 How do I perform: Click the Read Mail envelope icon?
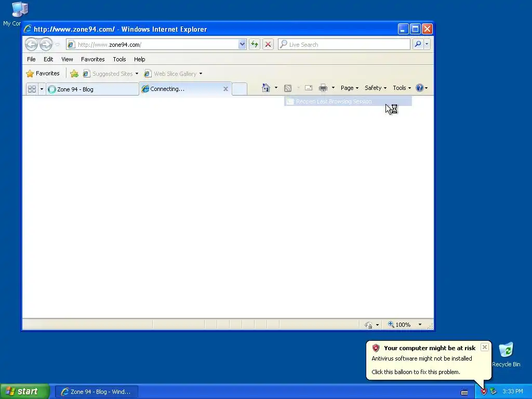pos(309,88)
